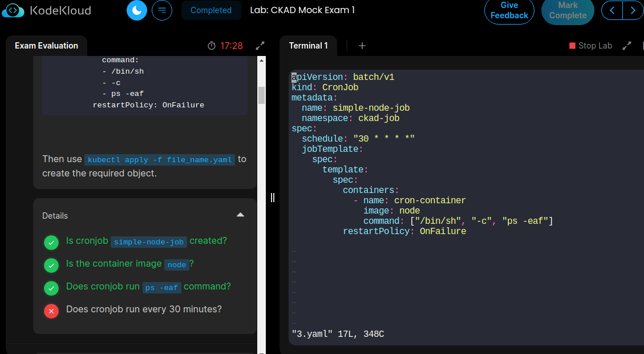
Task: Click the command line with ps -eaf in terminal
Action: [x=458, y=221]
